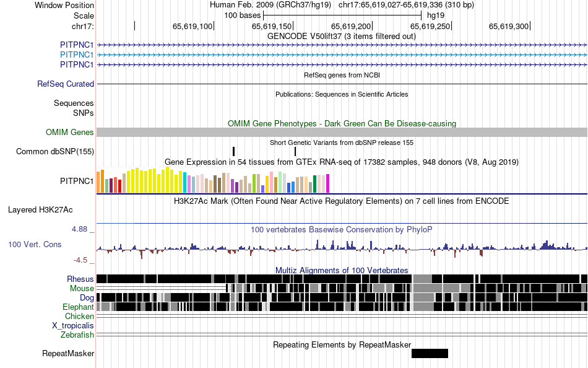The image size is (588, 368).
Task: Click the 'Zebrafish' species label
Action: [x=77, y=335]
